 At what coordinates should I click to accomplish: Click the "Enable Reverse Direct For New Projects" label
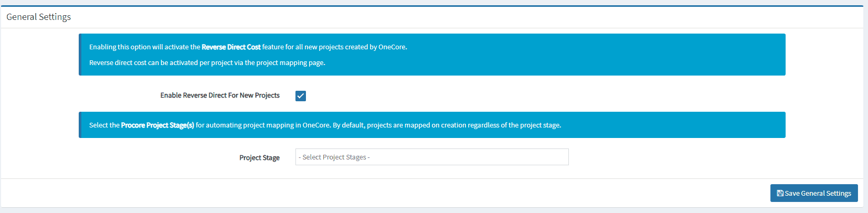coord(220,95)
